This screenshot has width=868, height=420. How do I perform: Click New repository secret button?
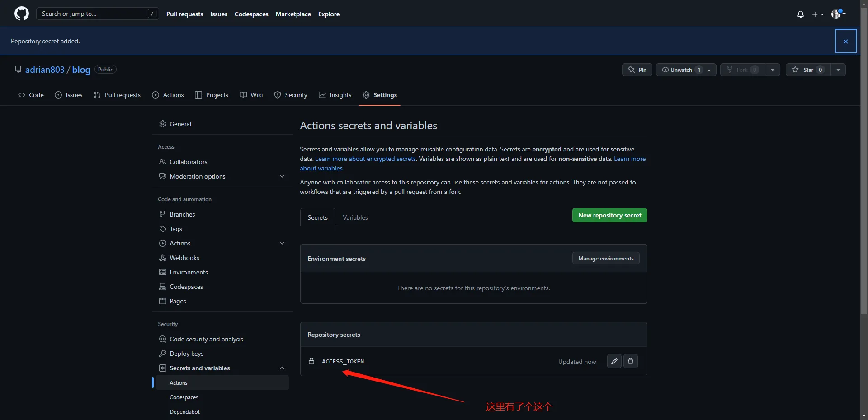609,215
